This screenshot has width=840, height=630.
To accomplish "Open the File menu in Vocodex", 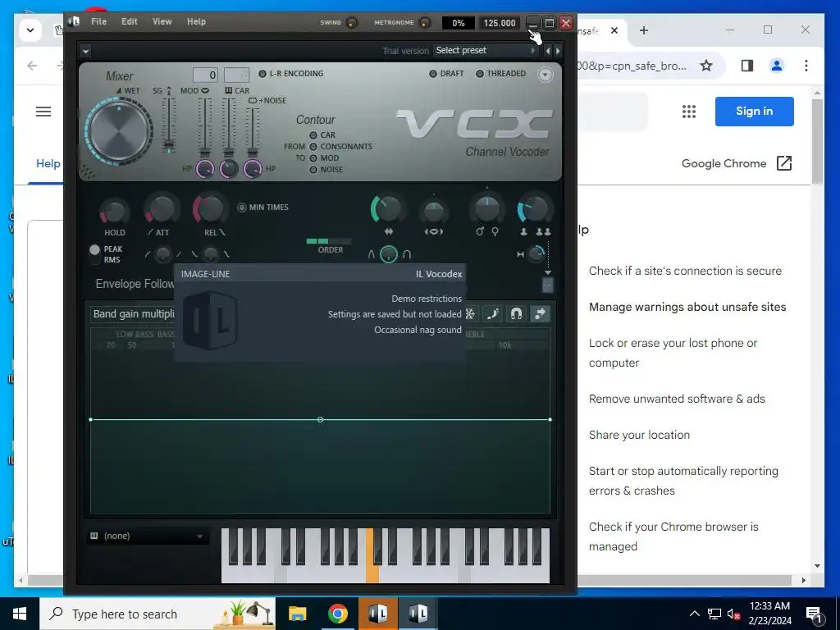I will coord(98,21).
